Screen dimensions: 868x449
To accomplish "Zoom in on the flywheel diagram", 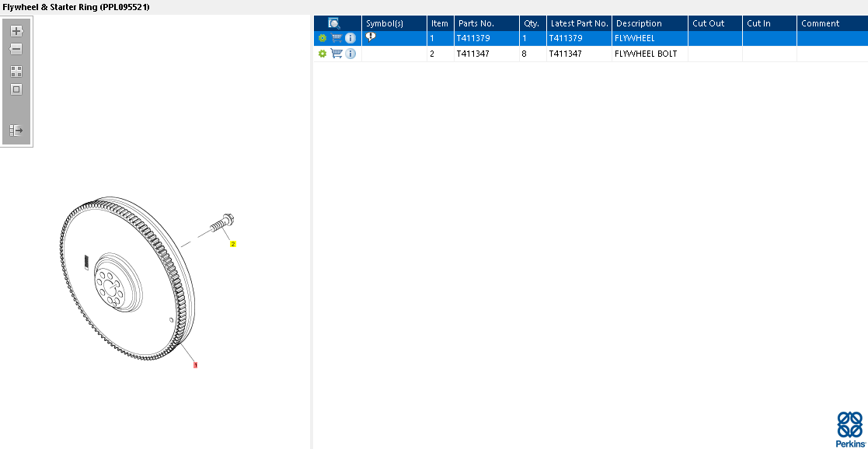I will pyautogui.click(x=16, y=31).
